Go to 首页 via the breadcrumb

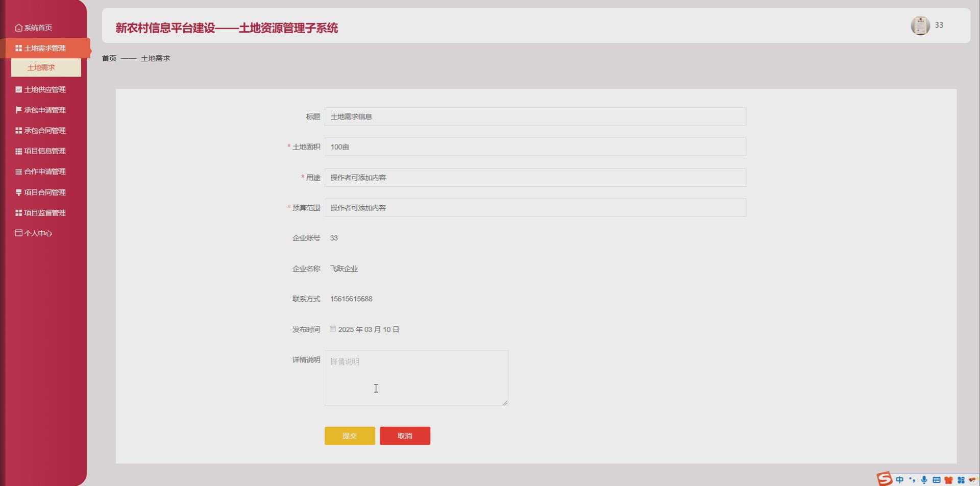pyautogui.click(x=109, y=58)
